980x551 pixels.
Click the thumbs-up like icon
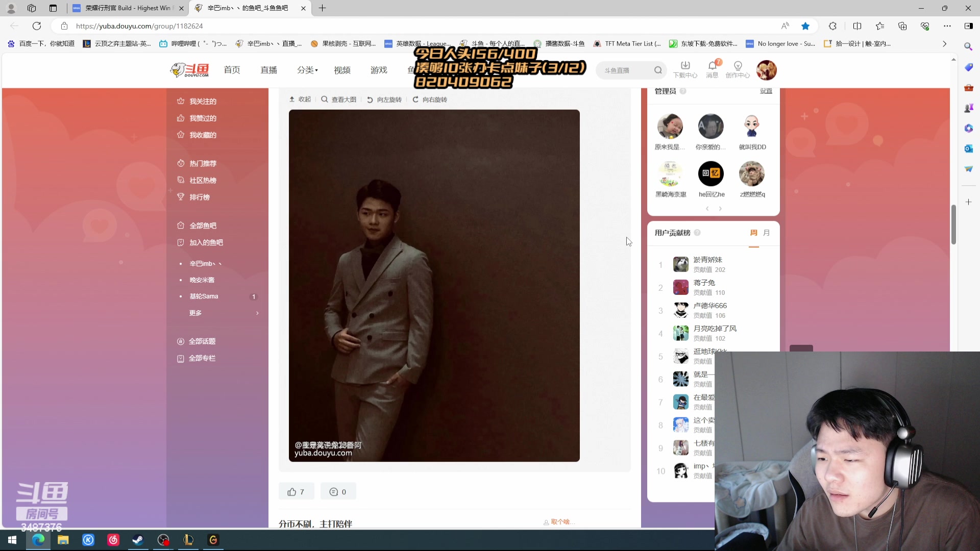coord(292,492)
